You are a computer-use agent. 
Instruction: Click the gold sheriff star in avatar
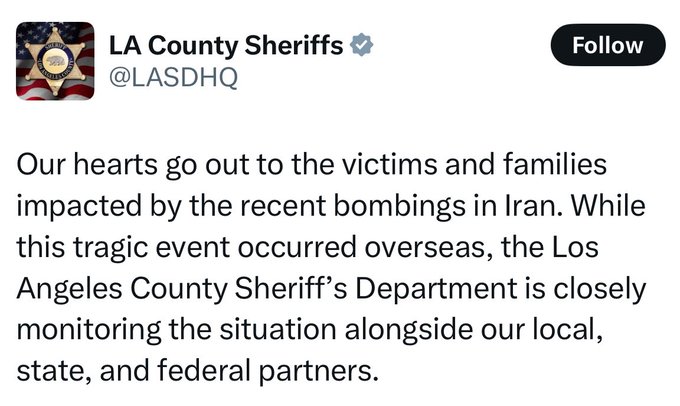click(x=57, y=59)
